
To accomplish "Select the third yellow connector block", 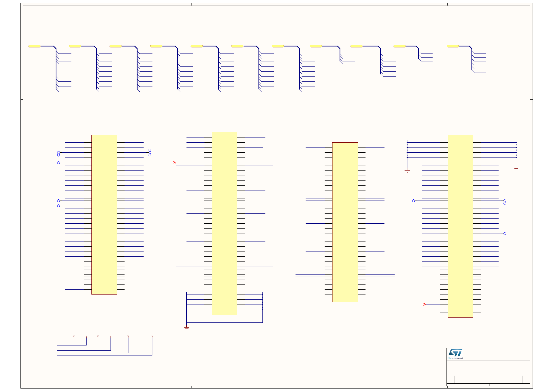I will pos(345,222).
